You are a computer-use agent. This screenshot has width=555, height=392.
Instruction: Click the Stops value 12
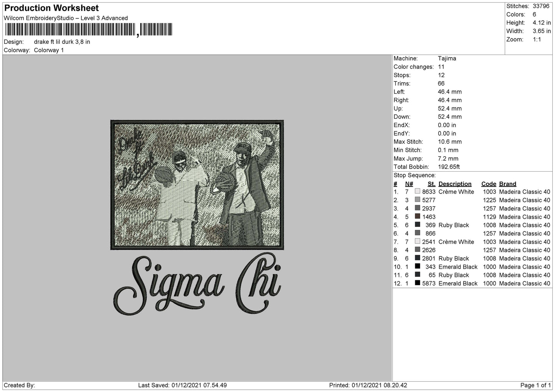(x=441, y=75)
